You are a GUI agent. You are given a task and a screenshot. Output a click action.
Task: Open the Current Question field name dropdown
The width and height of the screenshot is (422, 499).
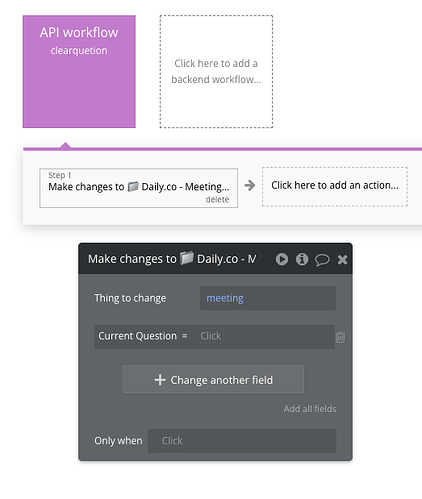coord(137,336)
